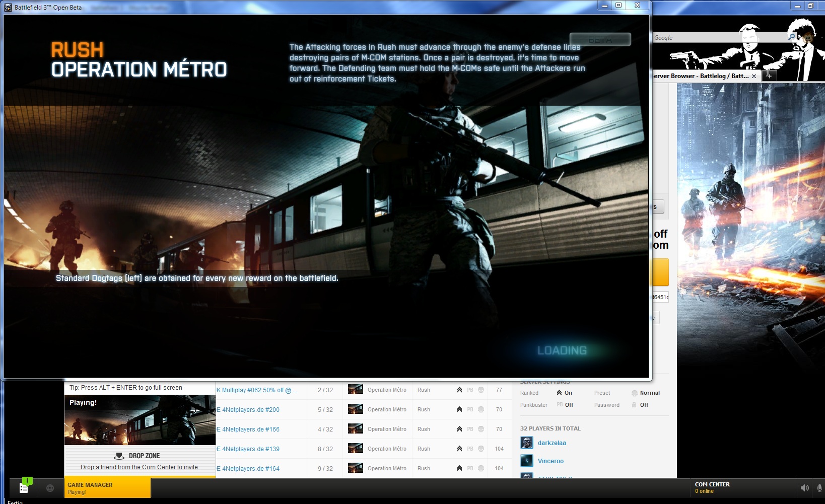Click the DROP ZONE invite area
The width and height of the screenshot is (825, 504).
140,461
